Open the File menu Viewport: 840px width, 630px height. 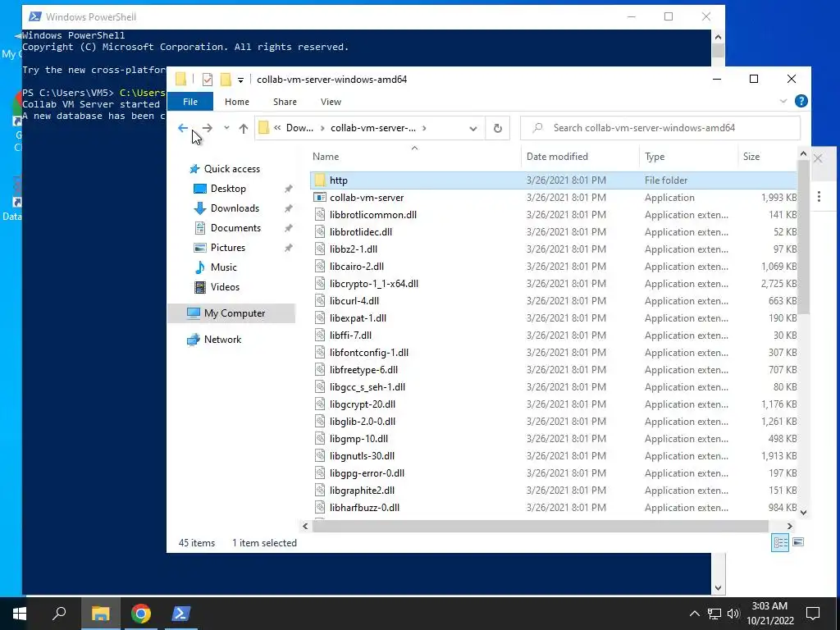(190, 102)
